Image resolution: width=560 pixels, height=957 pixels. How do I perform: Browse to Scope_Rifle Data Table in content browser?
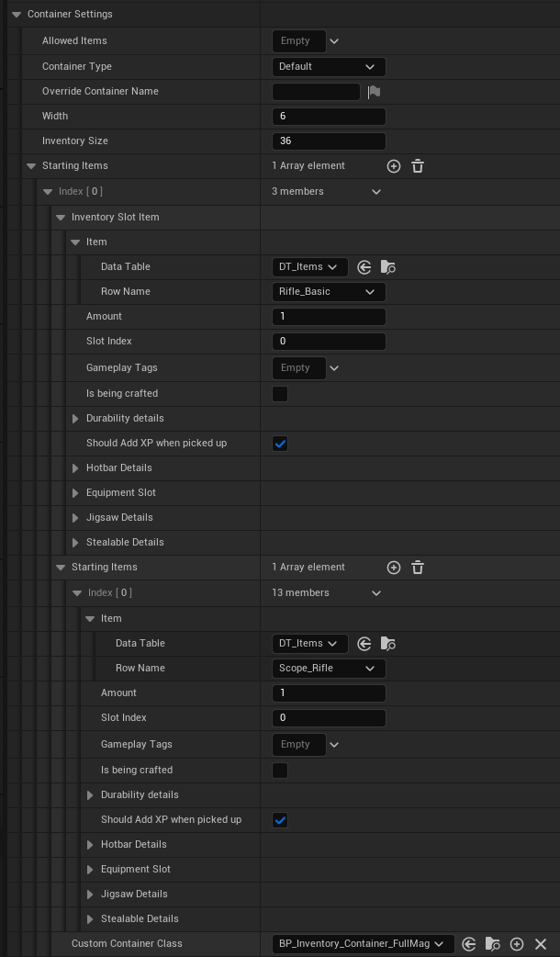(388, 644)
